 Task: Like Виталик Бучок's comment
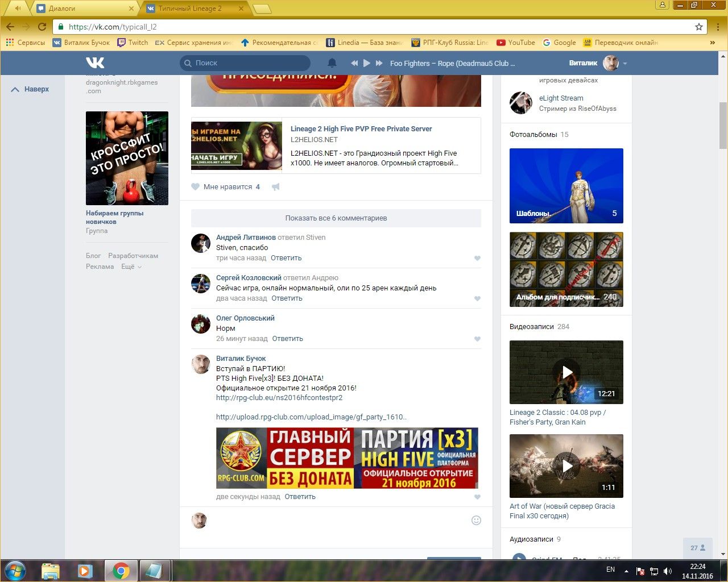click(477, 497)
